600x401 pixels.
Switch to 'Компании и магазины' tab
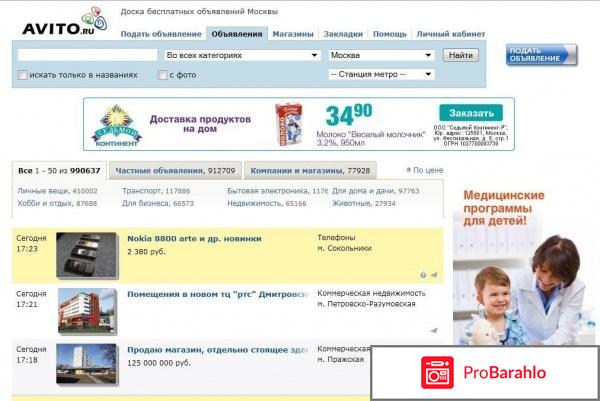click(310, 171)
